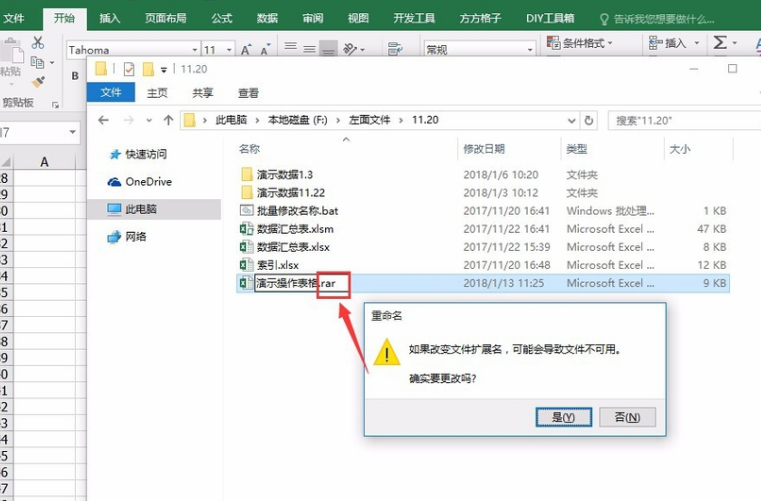Screen dimensions: 761x501
Task: Select the 索引.xlsx file
Action: click(x=269, y=265)
